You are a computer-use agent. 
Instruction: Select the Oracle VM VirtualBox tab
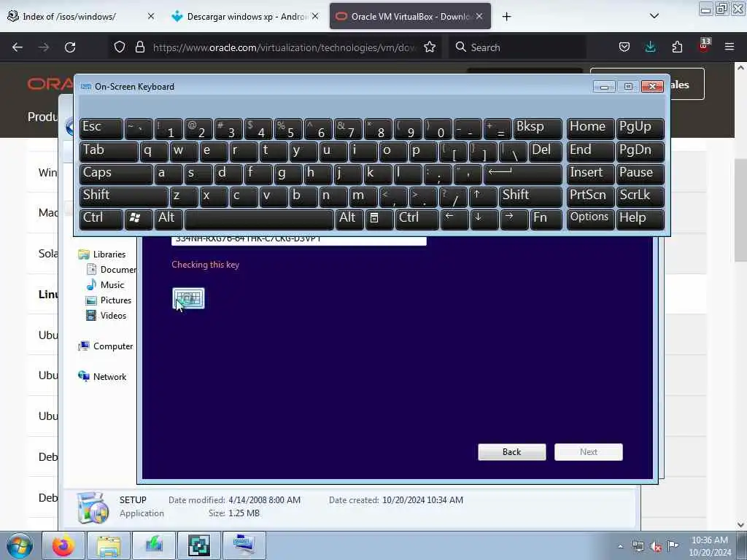(410, 17)
